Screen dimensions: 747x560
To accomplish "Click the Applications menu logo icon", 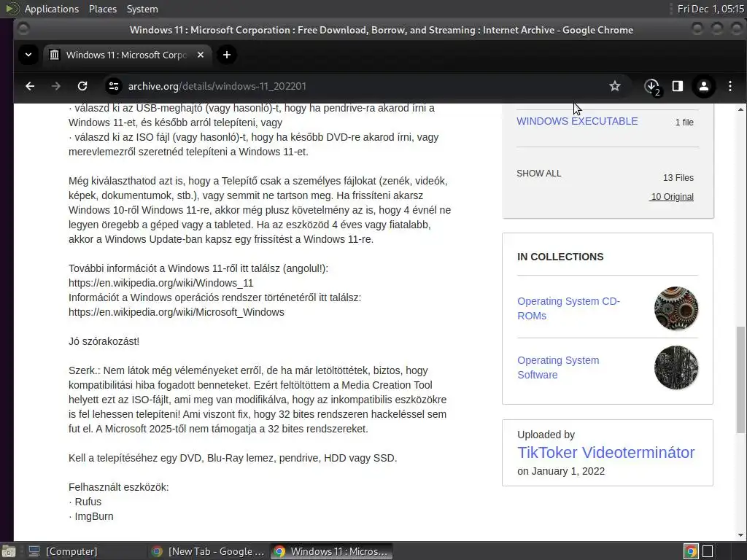I will (12, 9).
